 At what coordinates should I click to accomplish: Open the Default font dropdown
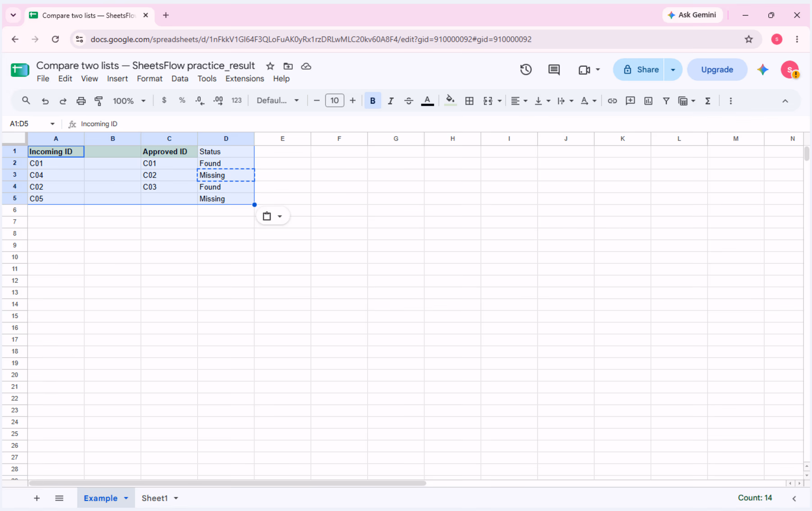(277, 101)
